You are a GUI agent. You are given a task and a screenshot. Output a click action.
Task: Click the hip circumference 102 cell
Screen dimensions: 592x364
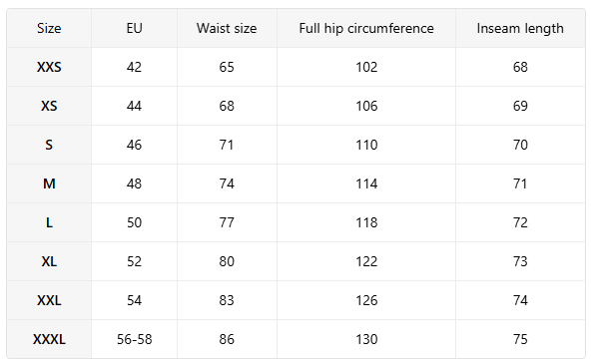tap(366, 67)
